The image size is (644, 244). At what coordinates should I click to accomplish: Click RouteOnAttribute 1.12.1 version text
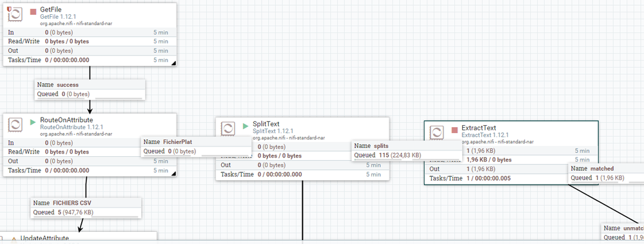(x=72, y=127)
